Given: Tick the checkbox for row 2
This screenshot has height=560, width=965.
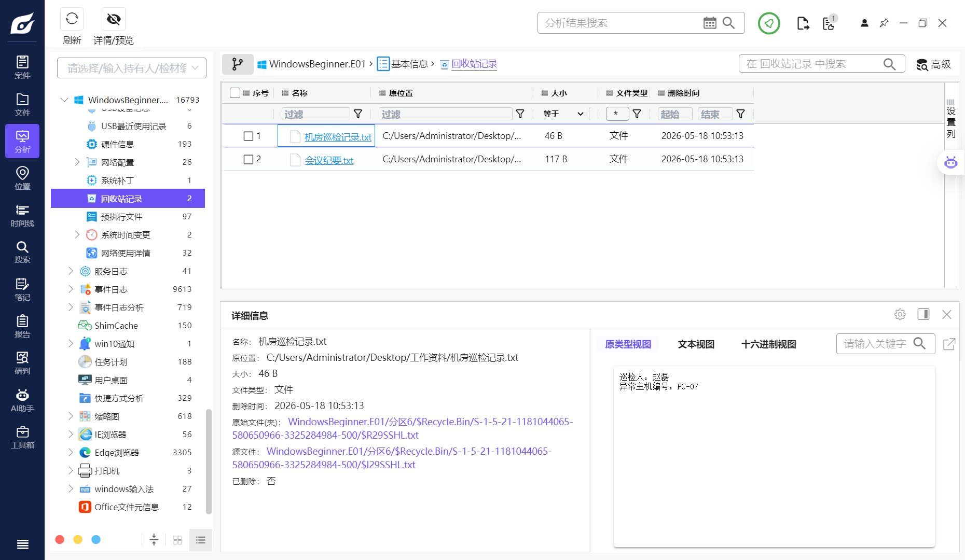Looking at the screenshot, I should 249,159.
